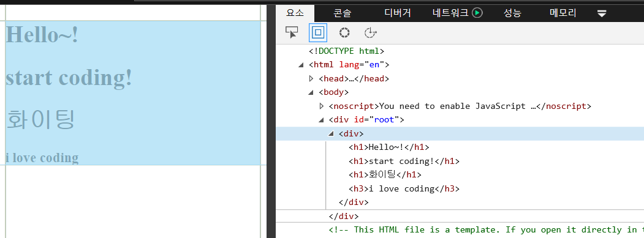Image resolution: width=644 pixels, height=238 pixels.
Task: Click the "en" lang attribute value
Action: coord(374,65)
